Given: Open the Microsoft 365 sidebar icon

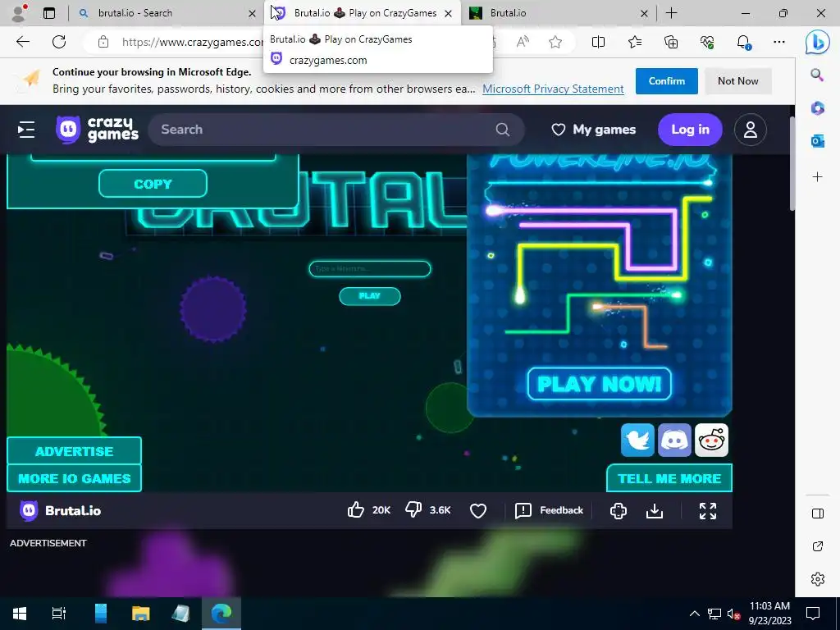Looking at the screenshot, I should click(818, 108).
